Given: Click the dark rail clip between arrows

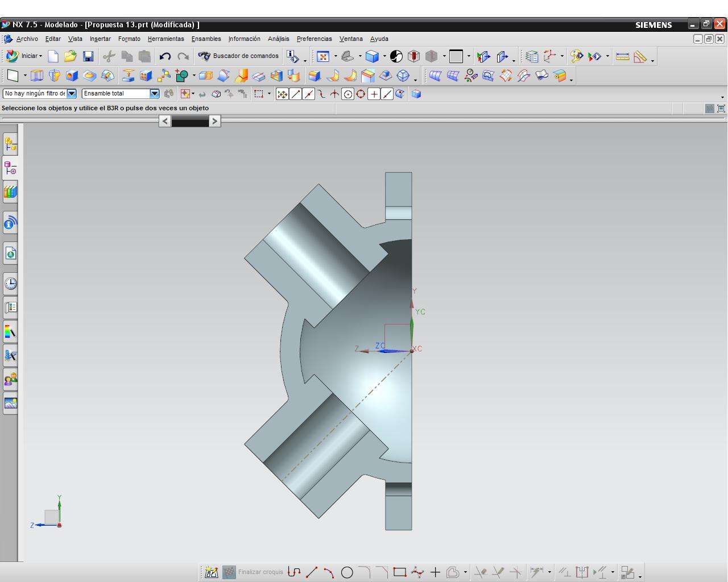Looking at the screenshot, I should click(190, 122).
